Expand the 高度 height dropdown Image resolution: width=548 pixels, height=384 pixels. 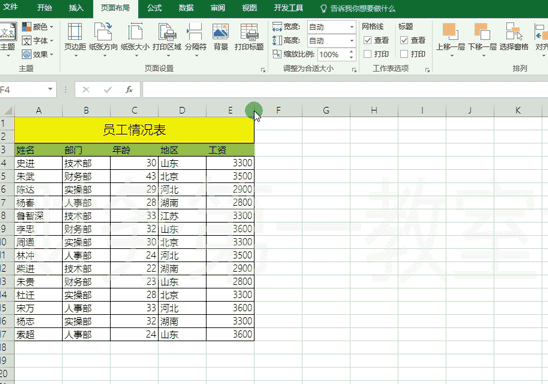[352, 41]
